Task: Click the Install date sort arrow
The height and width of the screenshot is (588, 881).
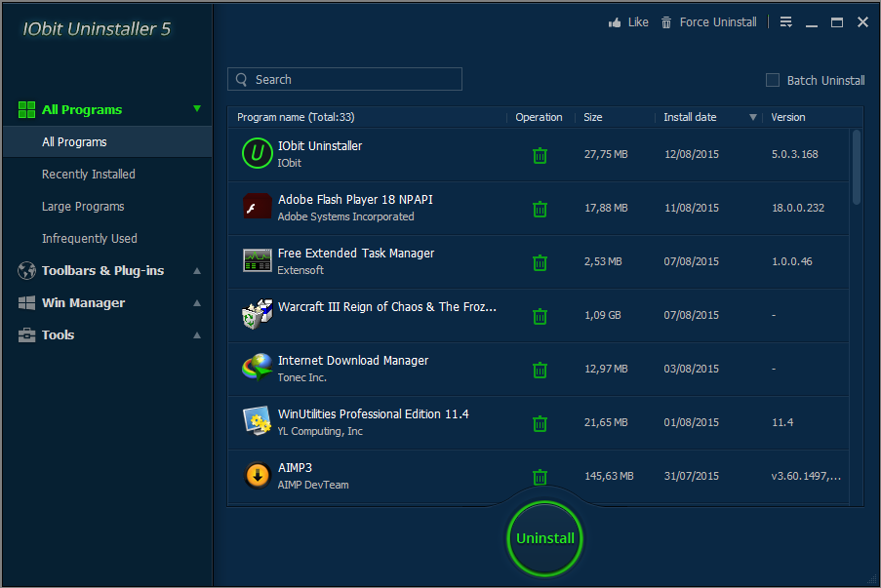Action: (x=753, y=117)
